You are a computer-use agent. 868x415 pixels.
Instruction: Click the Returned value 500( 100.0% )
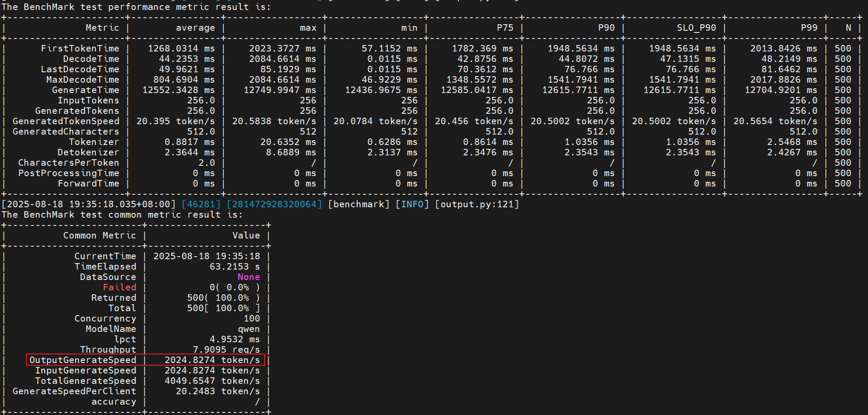[x=223, y=298]
